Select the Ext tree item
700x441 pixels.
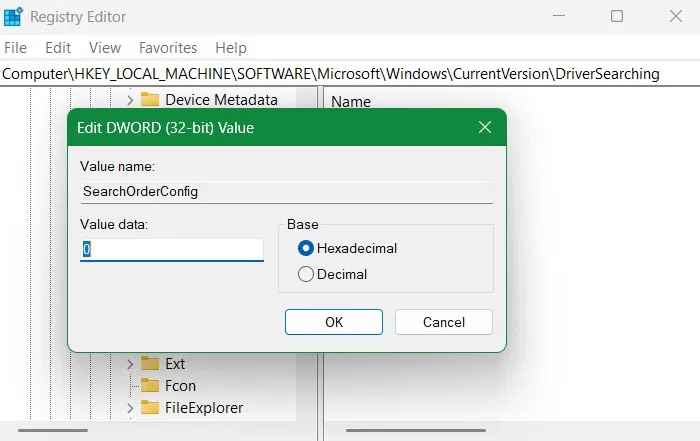click(175, 364)
